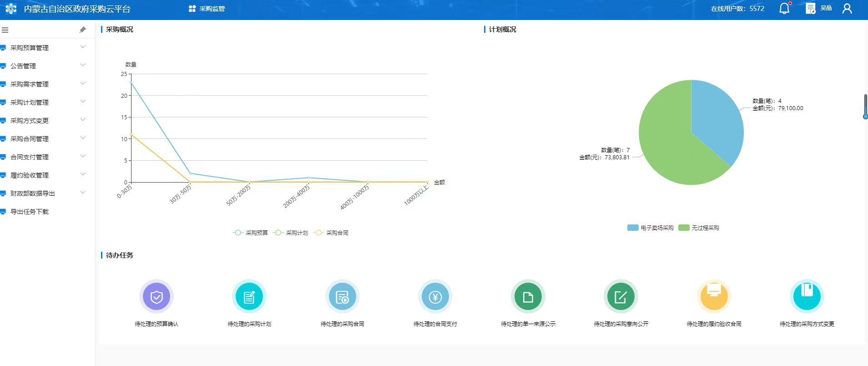Open 待处理的采购计划 icon
Screen dimensions: 868x366
249,297
